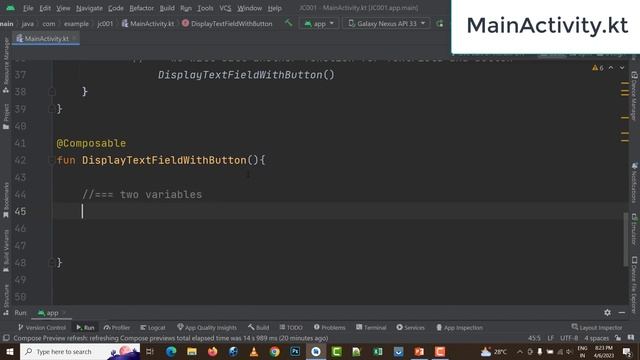Collapse the code fold at line 42

pos(52,160)
